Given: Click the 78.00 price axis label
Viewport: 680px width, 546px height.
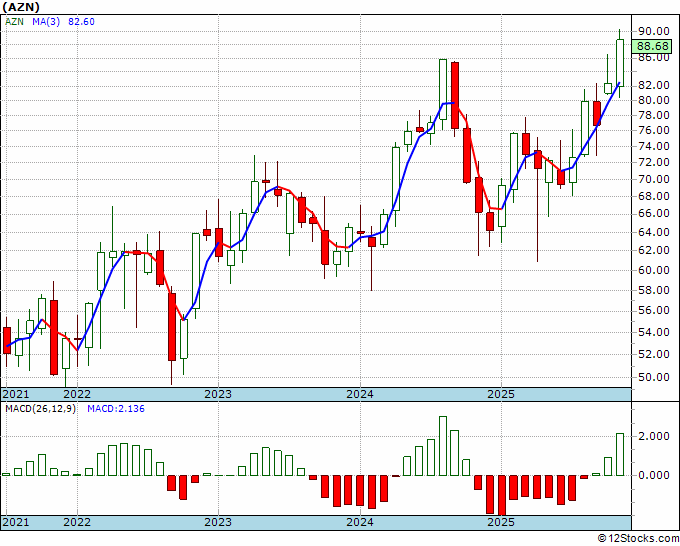Looking at the screenshot, I should (x=653, y=115).
